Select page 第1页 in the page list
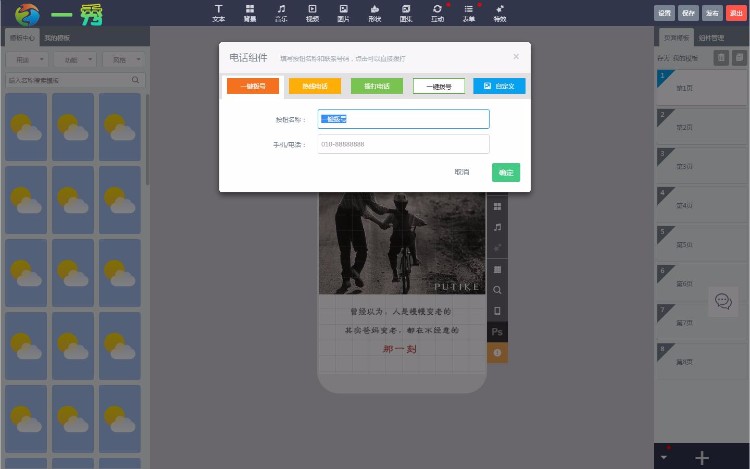Image resolution: width=750 pixels, height=469 pixels. 702,87
